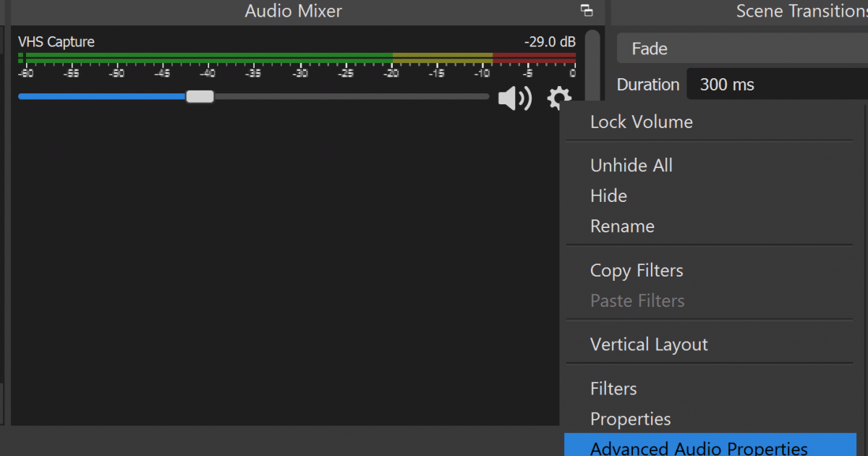Choose Hide in the context menu
868x456 pixels.
(608, 196)
